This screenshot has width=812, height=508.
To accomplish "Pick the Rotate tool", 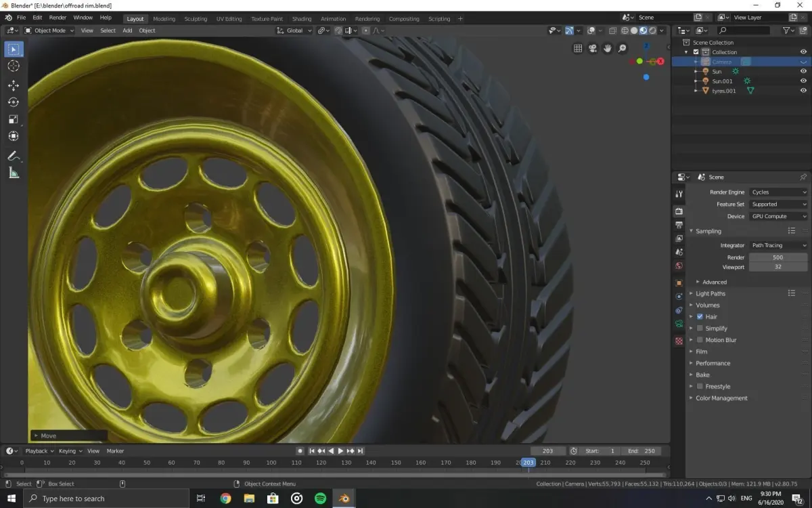I will (x=14, y=102).
